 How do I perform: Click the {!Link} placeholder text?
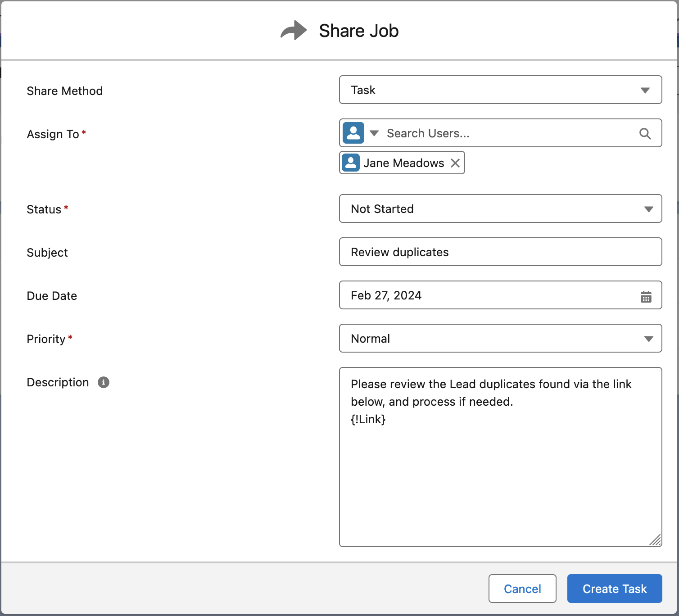(x=368, y=419)
